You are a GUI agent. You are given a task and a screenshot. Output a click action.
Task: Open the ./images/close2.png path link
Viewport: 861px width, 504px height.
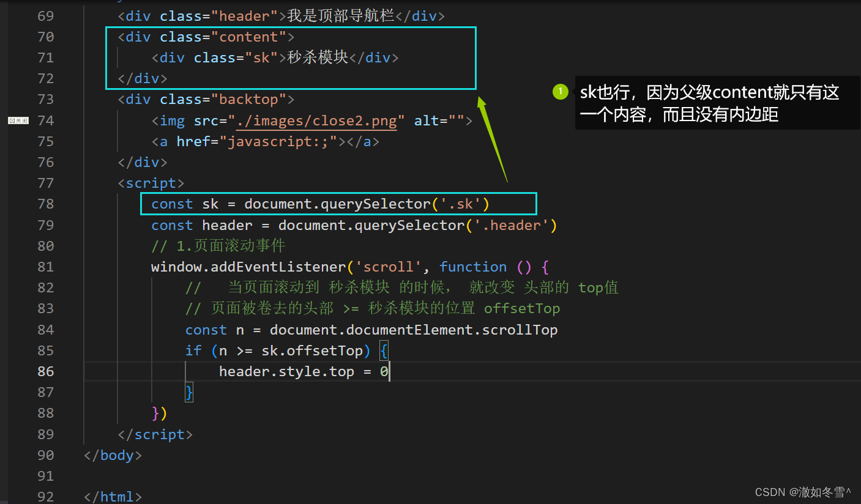coord(316,120)
